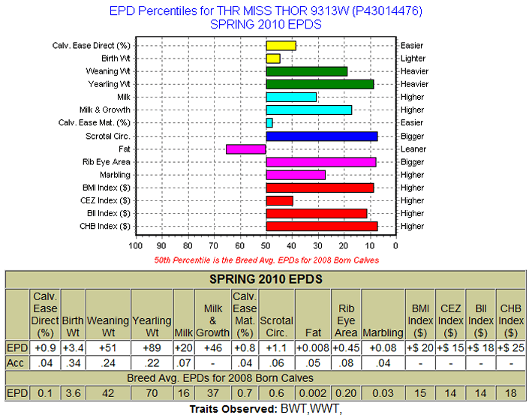The height and width of the screenshot is (418, 532).
Task: Click the '+51' Weaning Wt EPD value
Action: (x=108, y=348)
